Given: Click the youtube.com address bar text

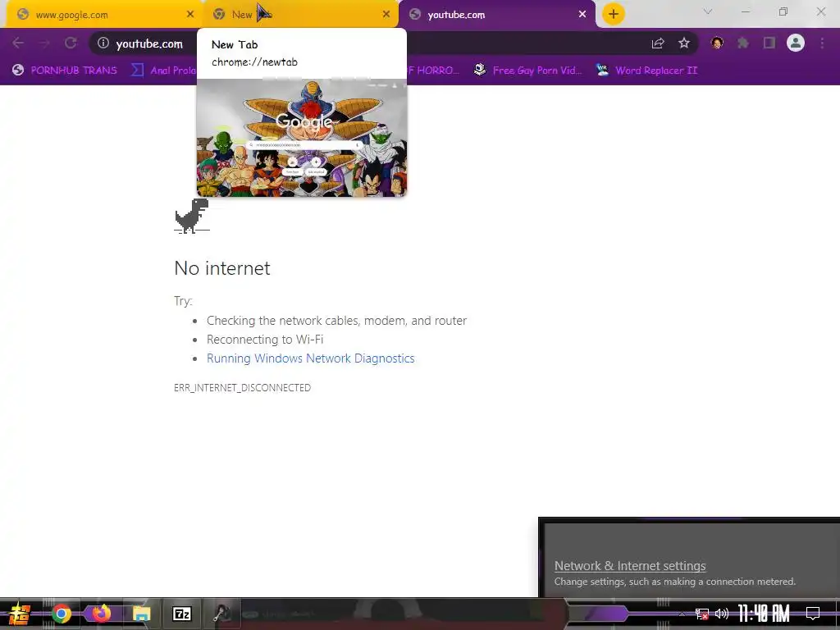Looking at the screenshot, I should [x=149, y=44].
